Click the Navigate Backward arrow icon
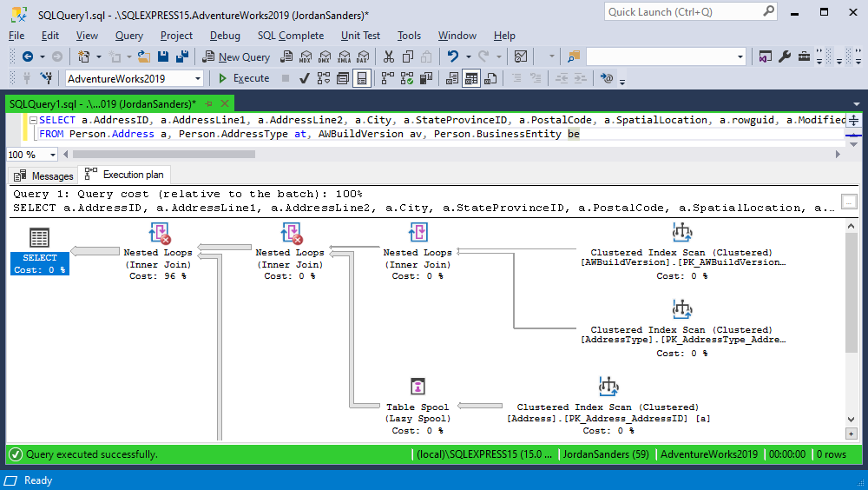Viewport: 868px width, 490px height. click(x=28, y=56)
